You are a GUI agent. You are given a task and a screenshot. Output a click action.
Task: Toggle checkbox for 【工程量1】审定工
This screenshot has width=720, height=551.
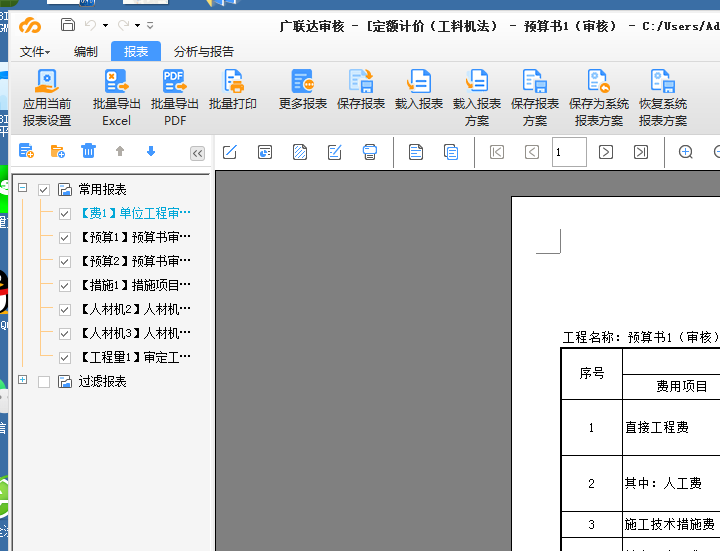(x=65, y=358)
